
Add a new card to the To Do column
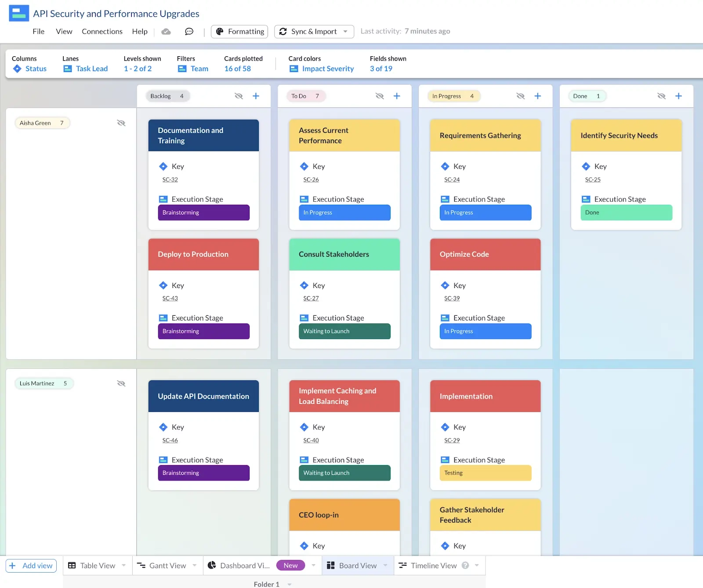[x=397, y=96]
